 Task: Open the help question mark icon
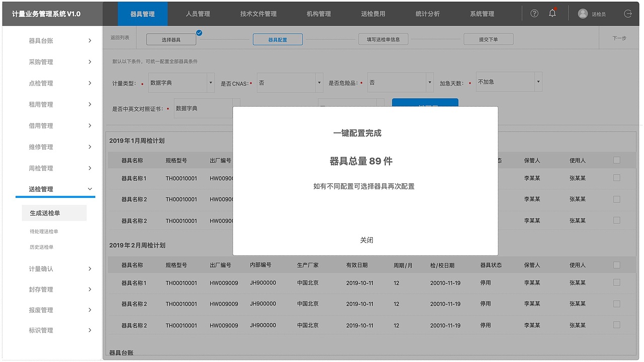pos(534,14)
